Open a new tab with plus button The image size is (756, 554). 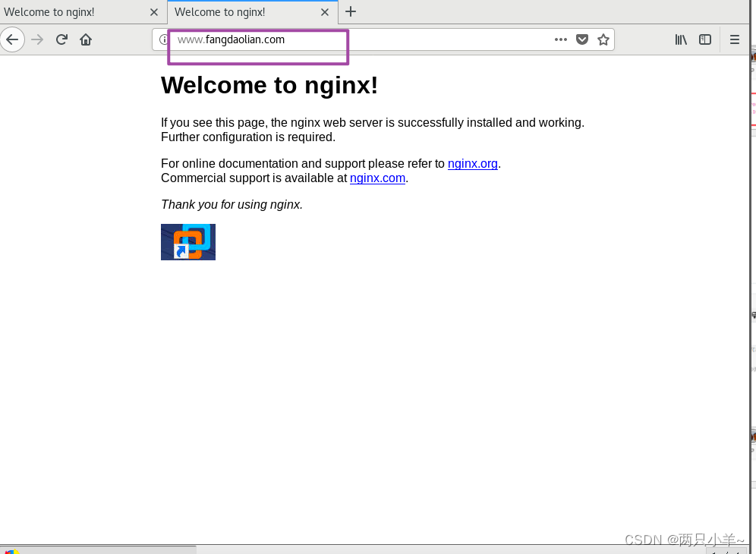[351, 11]
